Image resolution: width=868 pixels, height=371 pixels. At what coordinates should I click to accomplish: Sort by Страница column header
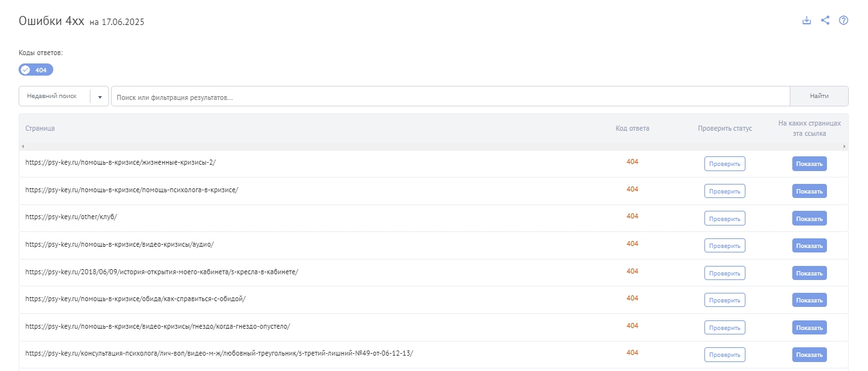click(40, 128)
